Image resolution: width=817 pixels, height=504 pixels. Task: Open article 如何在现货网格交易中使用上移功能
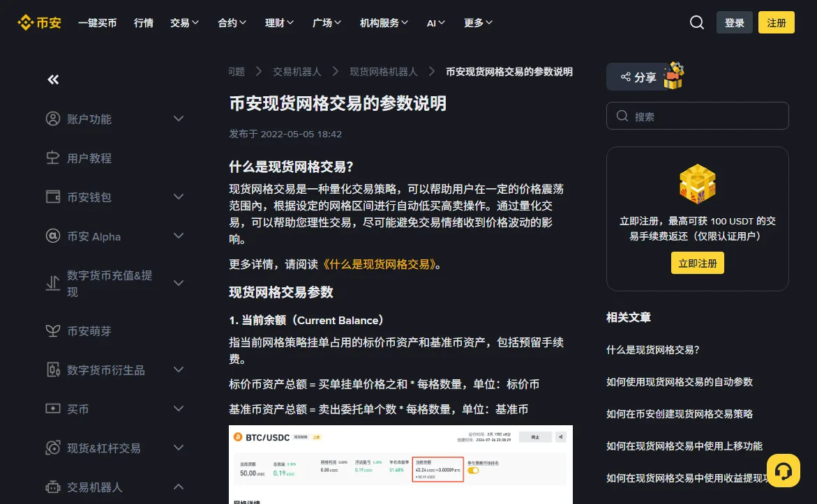pos(684,446)
